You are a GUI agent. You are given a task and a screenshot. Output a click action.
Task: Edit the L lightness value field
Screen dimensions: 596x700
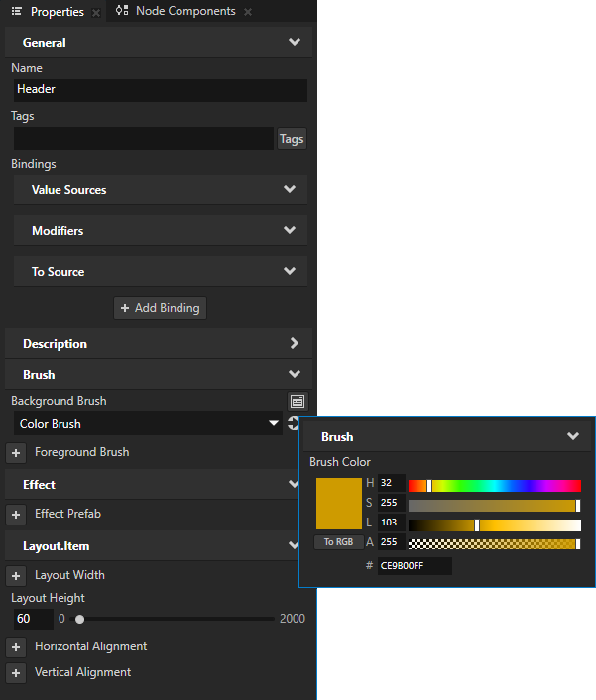(x=391, y=523)
